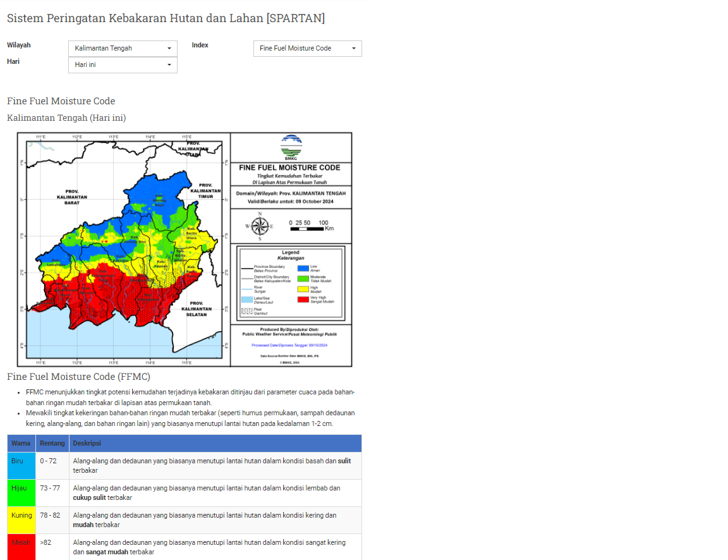Click the red Very High legend swatch
Screen dimensions: 728x560
pyautogui.click(x=303, y=300)
